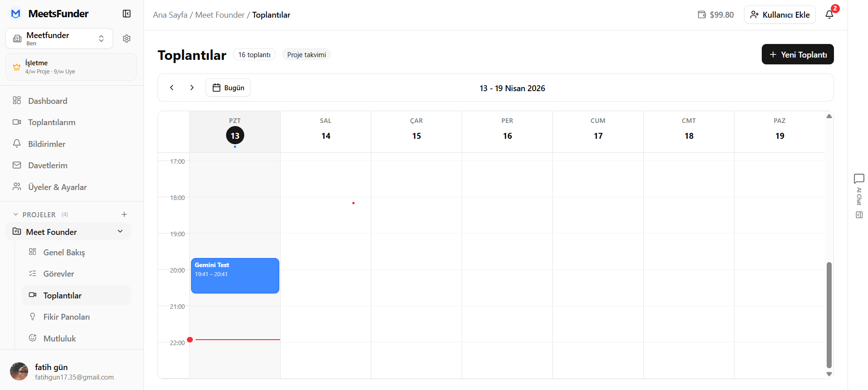Screen dimensions: 868x390
Task: Open the Gemini Test meeting event
Action: tap(235, 276)
